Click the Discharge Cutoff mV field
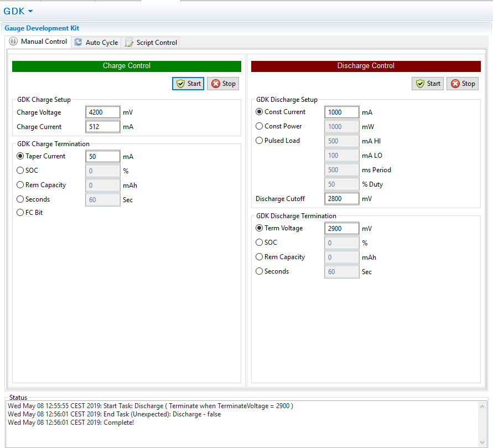 point(342,199)
